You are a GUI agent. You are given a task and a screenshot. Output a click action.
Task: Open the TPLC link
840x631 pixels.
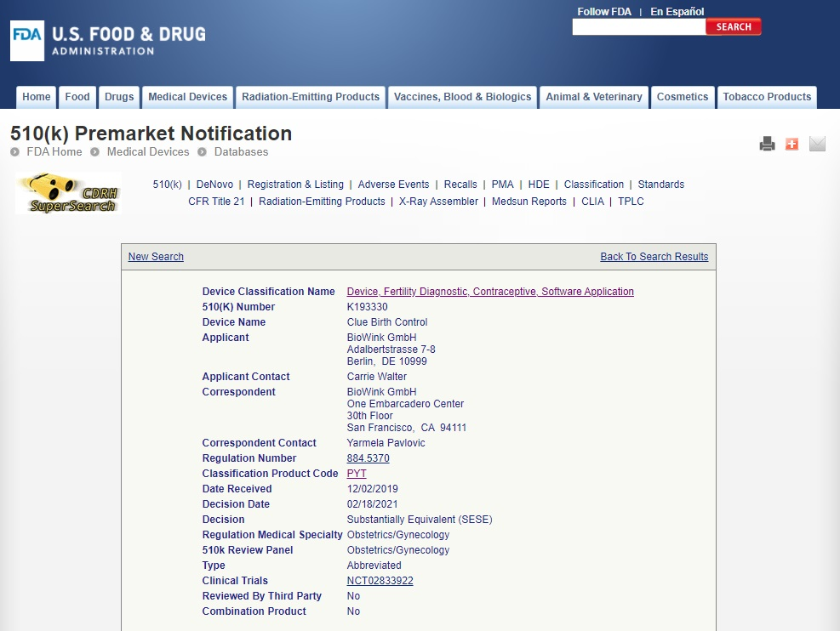point(631,202)
